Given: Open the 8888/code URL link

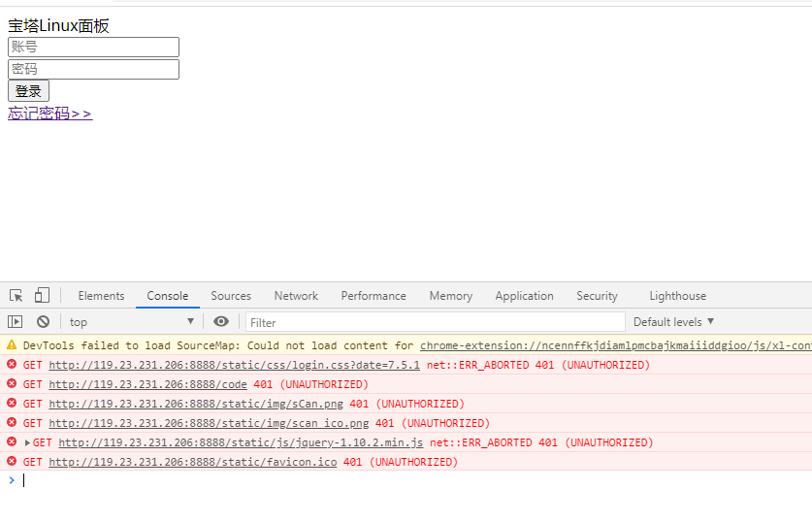Looking at the screenshot, I should coord(147,384).
